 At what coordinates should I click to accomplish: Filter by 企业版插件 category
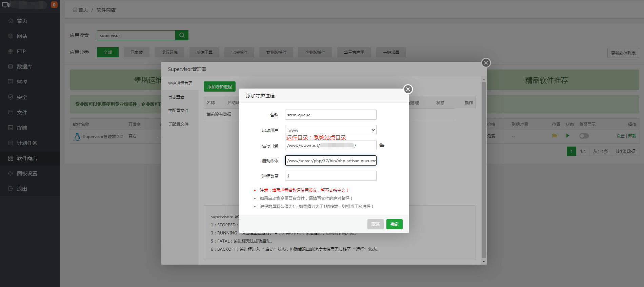click(315, 52)
